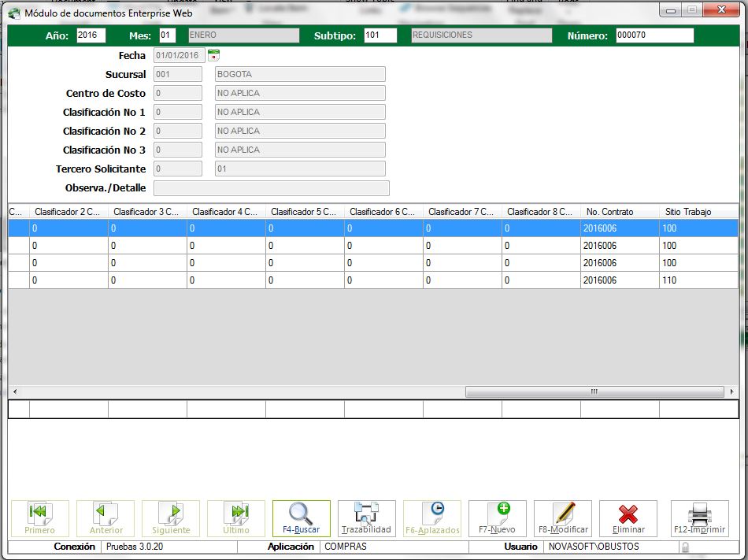
Task: Click the F6-Aplazados clock button
Action: pyautogui.click(x=431, y=518)
